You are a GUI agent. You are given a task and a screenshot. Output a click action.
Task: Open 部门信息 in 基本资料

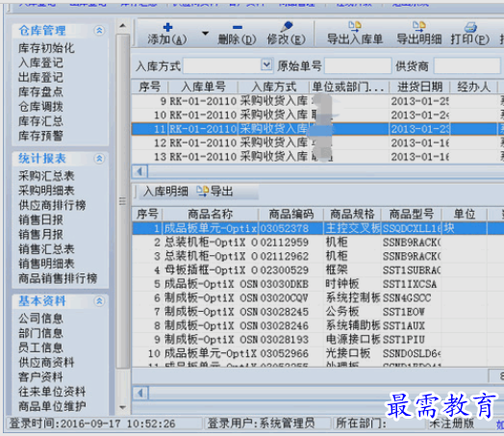pos(40,333)
